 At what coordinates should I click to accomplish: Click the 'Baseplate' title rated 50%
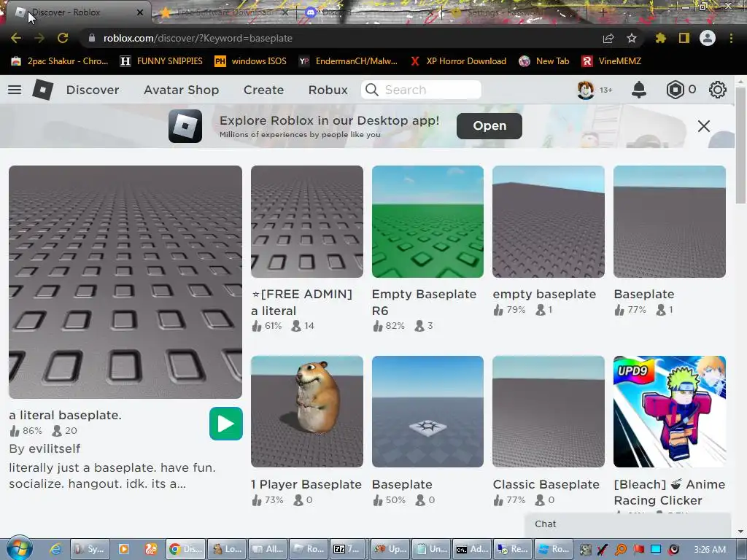click(x=402, y=484)
